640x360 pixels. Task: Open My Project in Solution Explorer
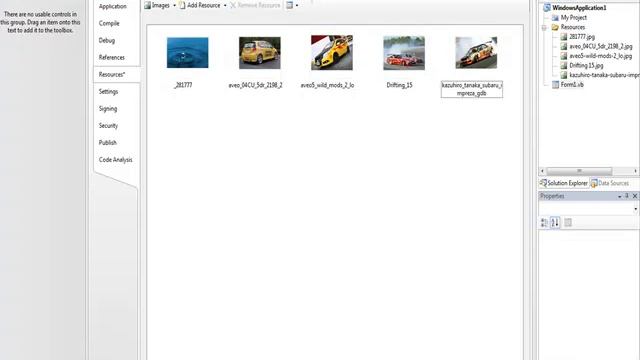573,18
